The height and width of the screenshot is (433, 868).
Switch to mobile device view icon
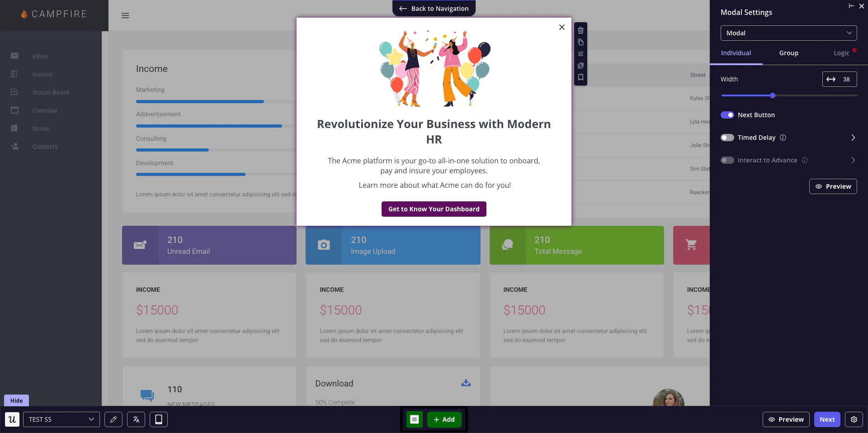point(159,419)
